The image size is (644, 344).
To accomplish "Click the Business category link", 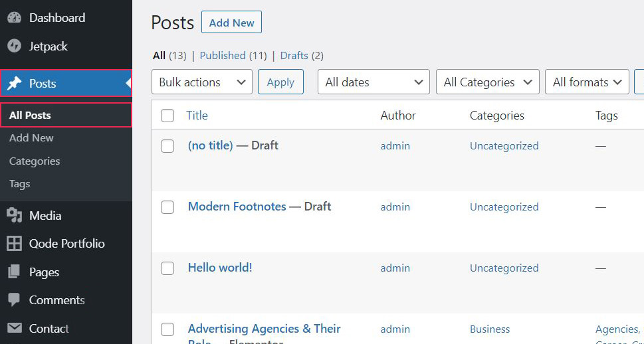I will (x=490, y=329).
